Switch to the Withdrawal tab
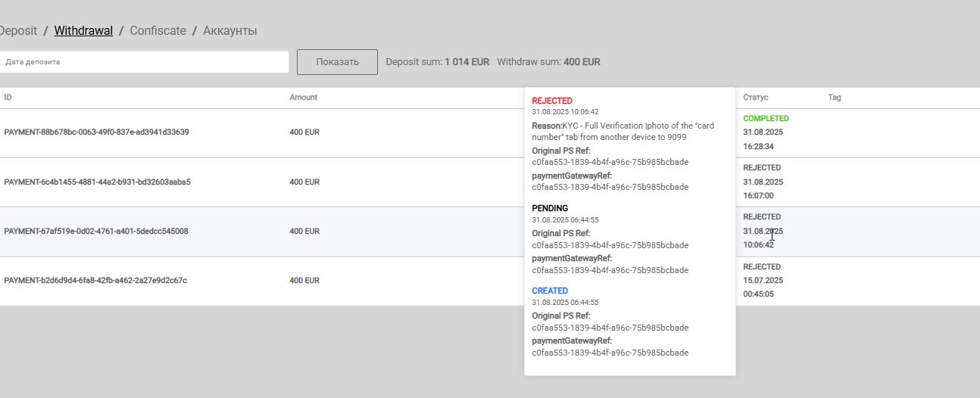980x398 pixels. 83,31
